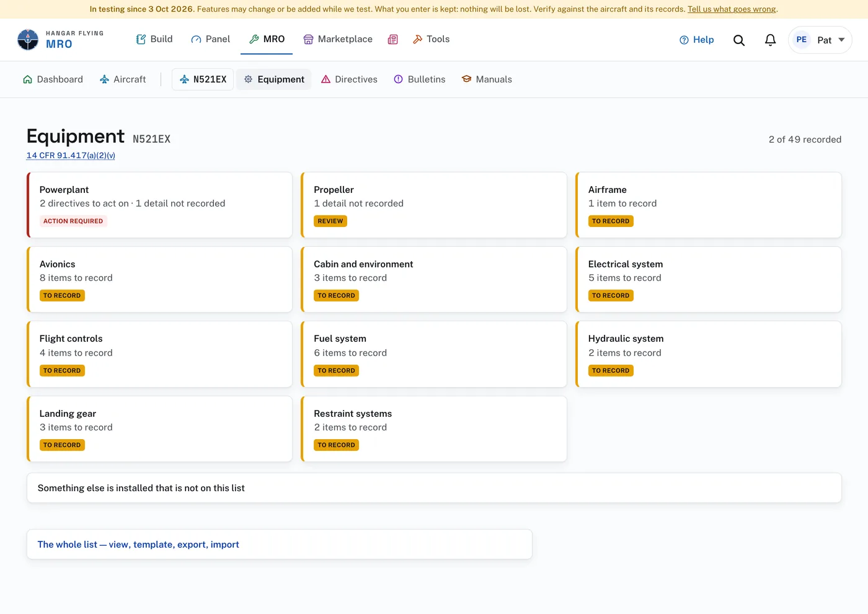Open the Help link with question icon
The image size is (868, 614).
tap(696, 40)
